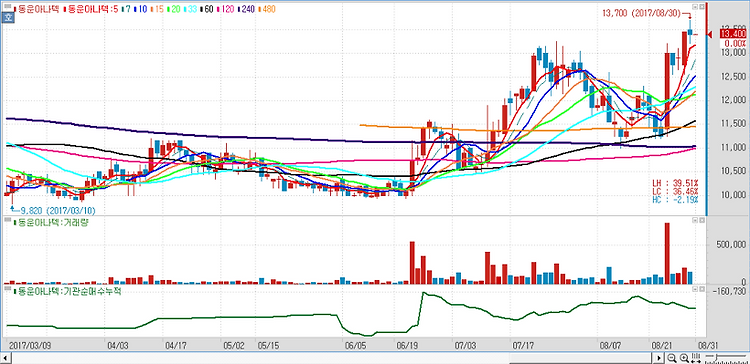
Task: Click the zoom out magnifier icon
Action: pos(672,357)
